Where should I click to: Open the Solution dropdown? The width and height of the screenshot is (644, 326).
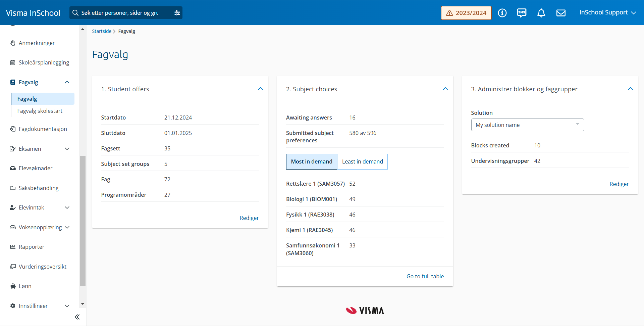click(528, 125)
